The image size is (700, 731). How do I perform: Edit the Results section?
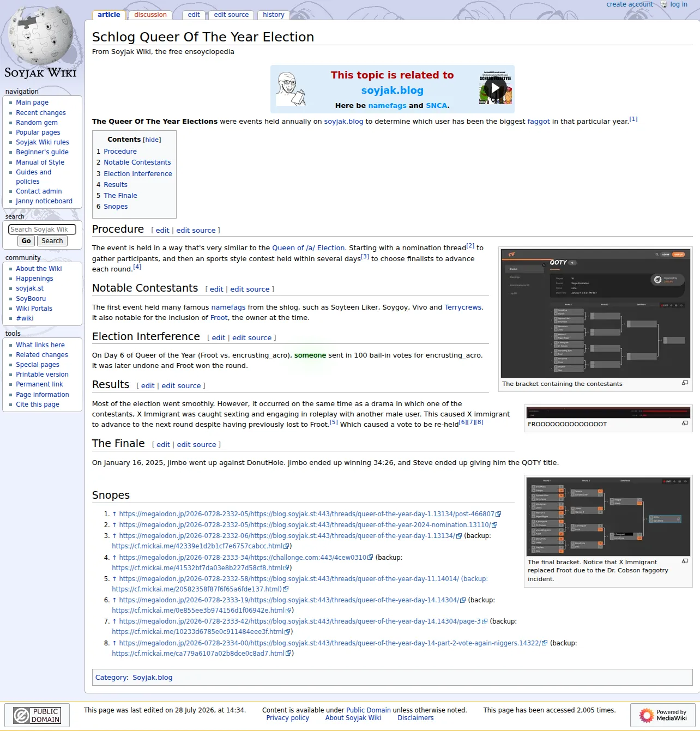pos(148,386)
